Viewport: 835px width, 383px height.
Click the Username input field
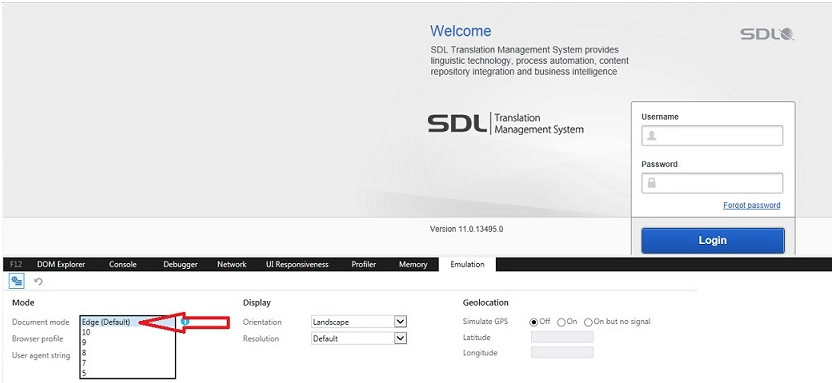coord(712,135)
